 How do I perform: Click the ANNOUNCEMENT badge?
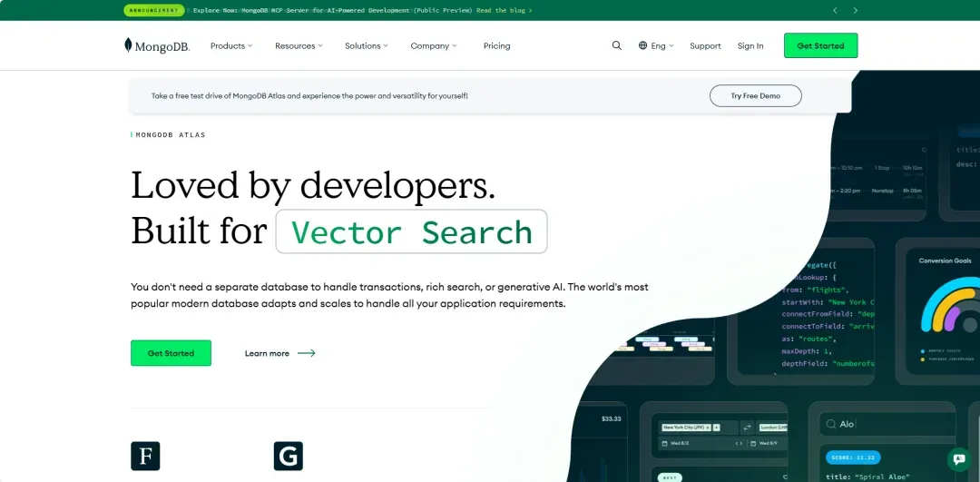pyautogui.click(x=154, y=10)
